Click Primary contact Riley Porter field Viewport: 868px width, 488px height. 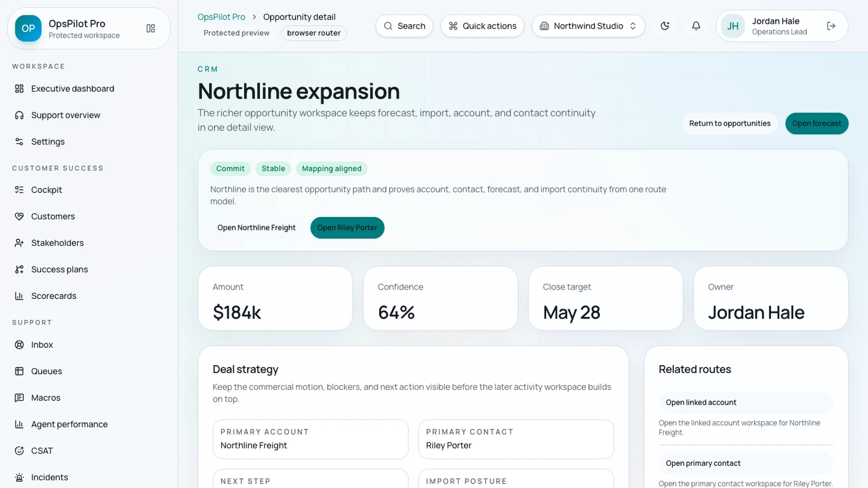point(516,439)
